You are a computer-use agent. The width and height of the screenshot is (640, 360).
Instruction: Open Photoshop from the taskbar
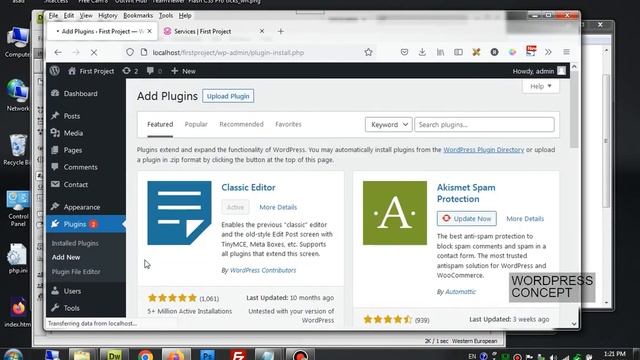207,354
